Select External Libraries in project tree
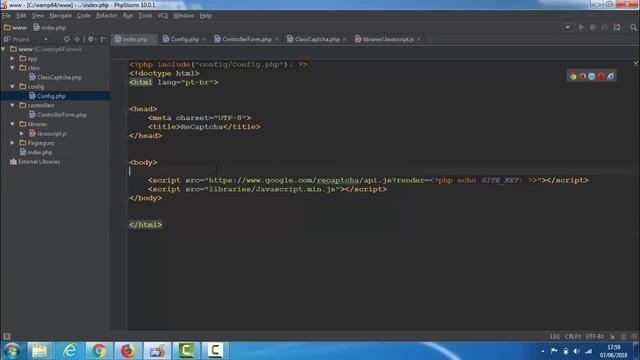Screen dimensions: 640x360 click(35, 162)
